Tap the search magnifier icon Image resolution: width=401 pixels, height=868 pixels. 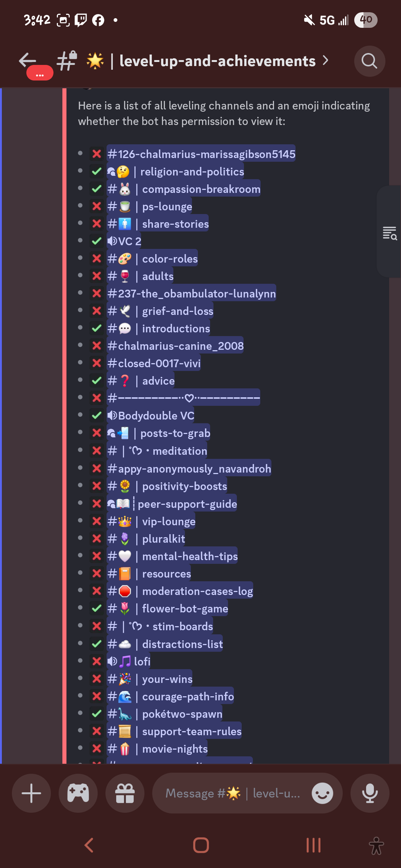(369, 61)
